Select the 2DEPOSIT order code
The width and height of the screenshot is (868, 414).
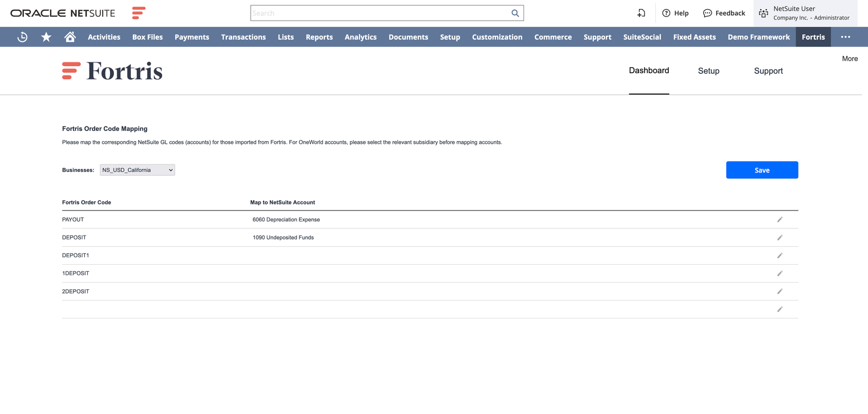point(75,291)
